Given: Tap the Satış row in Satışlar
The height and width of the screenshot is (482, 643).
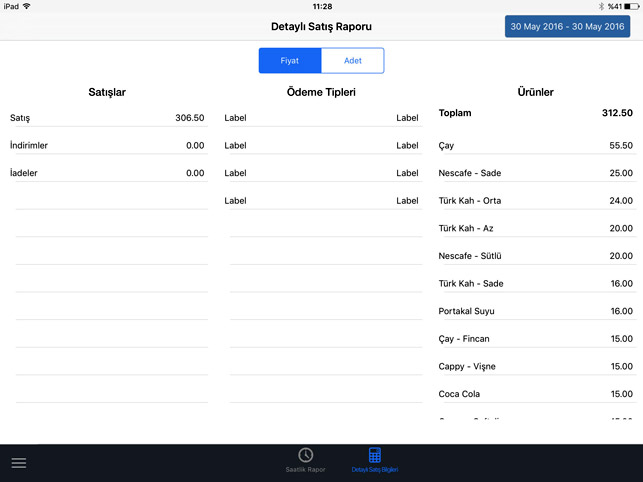Looking at the screenshot, I should click(107, 118).
